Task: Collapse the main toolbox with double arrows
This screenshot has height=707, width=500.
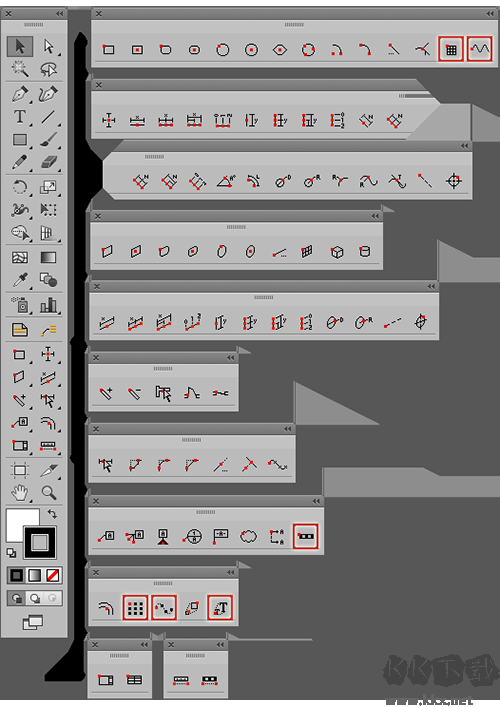Action: [x=60, y=14]
